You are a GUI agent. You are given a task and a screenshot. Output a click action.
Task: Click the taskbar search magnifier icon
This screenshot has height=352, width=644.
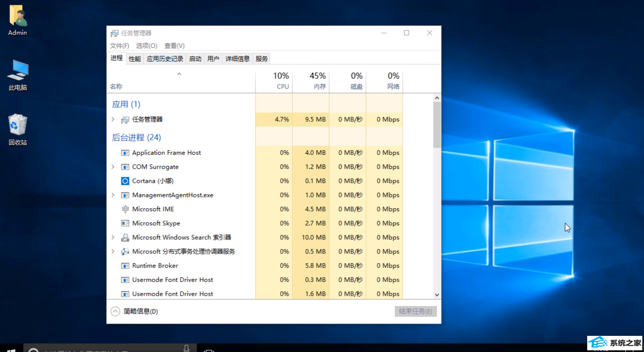tap(33, 350)
